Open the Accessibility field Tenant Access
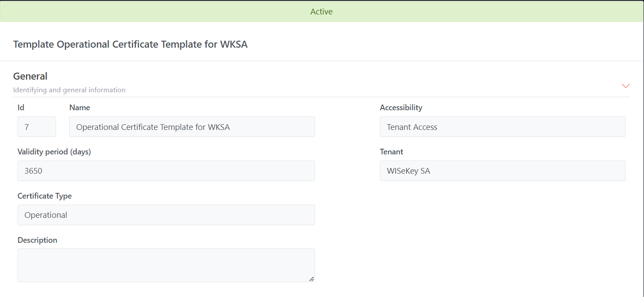The width and height of the screenshot is (644, 297). point(502,127)
